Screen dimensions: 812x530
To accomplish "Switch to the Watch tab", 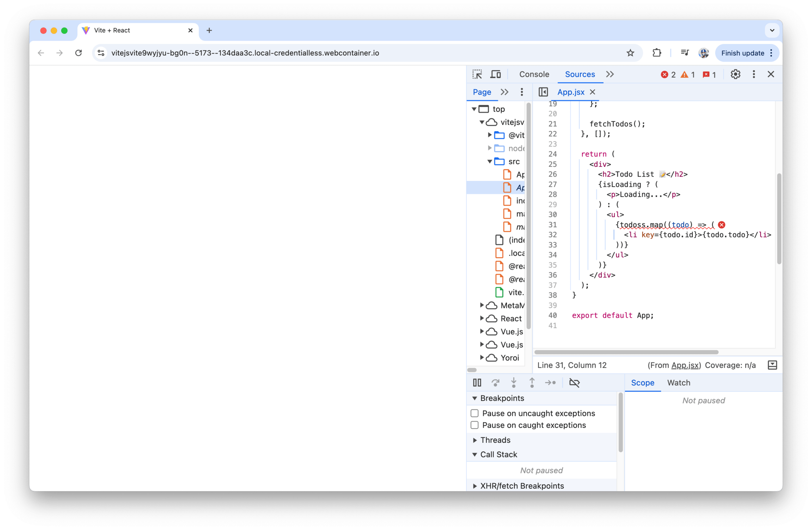I will tap(678, 383).
